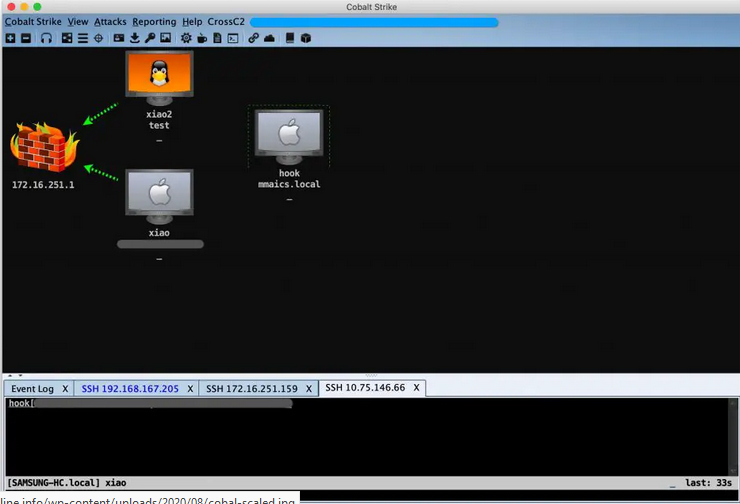Click the cloud manage web server icon
This screenshot has height=504, width=740.
[x=269, y=38]
